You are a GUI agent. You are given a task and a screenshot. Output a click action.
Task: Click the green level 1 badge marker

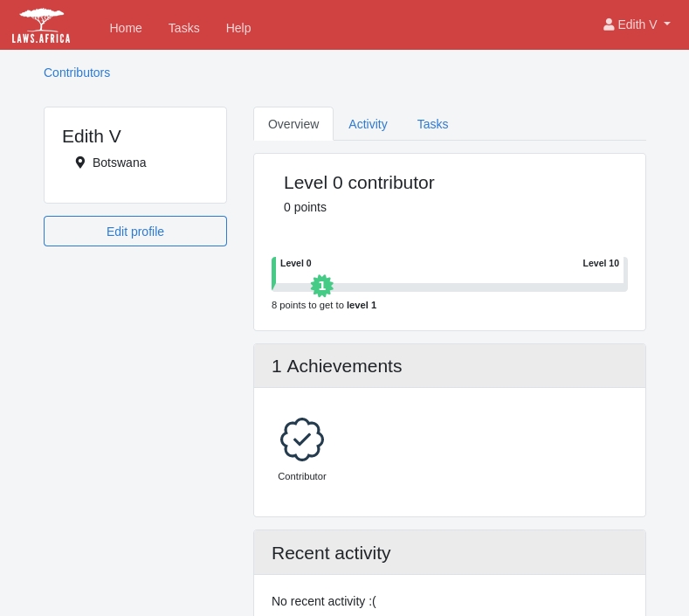pyautogui.click(x=322, y=286)
